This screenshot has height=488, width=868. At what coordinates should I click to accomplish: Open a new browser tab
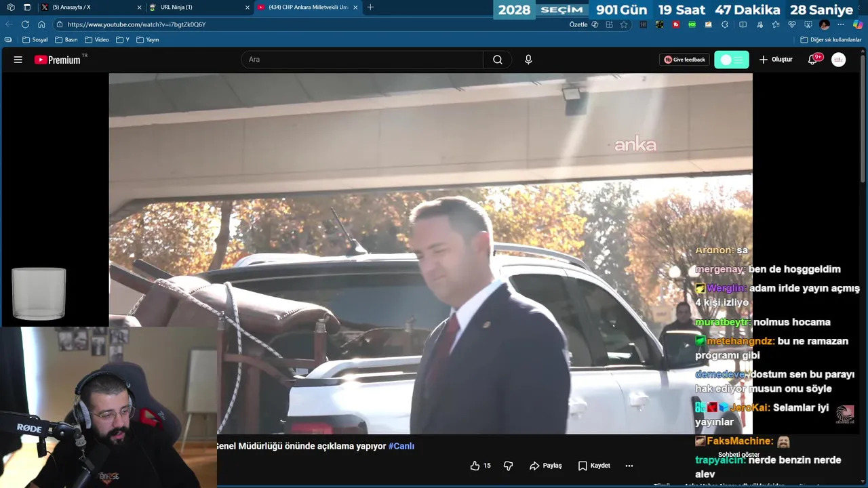point(370,7)
